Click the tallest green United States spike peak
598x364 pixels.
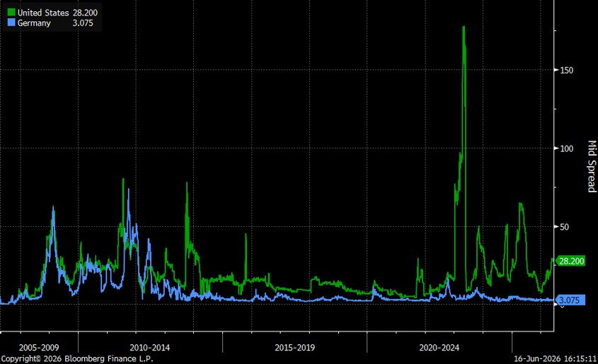click(464, 28)
